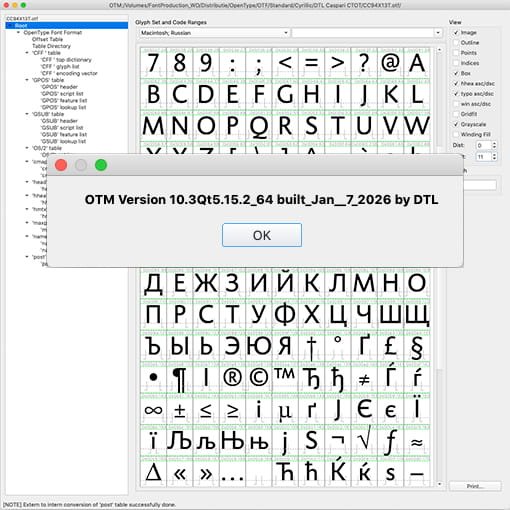The image size is (510, 510).
Task: Select the Cyrillic Ф glyph cell
Action: (x=285, y=315)
